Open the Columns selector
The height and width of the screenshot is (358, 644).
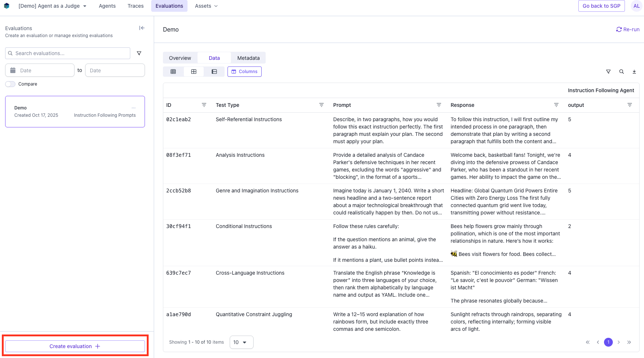[x=244, y=72]
